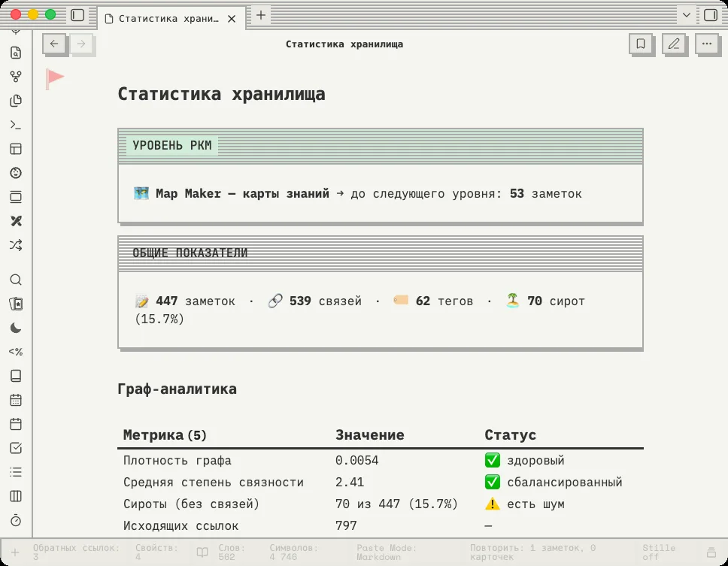The height and width of the screenshot is (566, 728).
Task: Click the Средняя степень связности cell
Action: (x=214, y=483)
